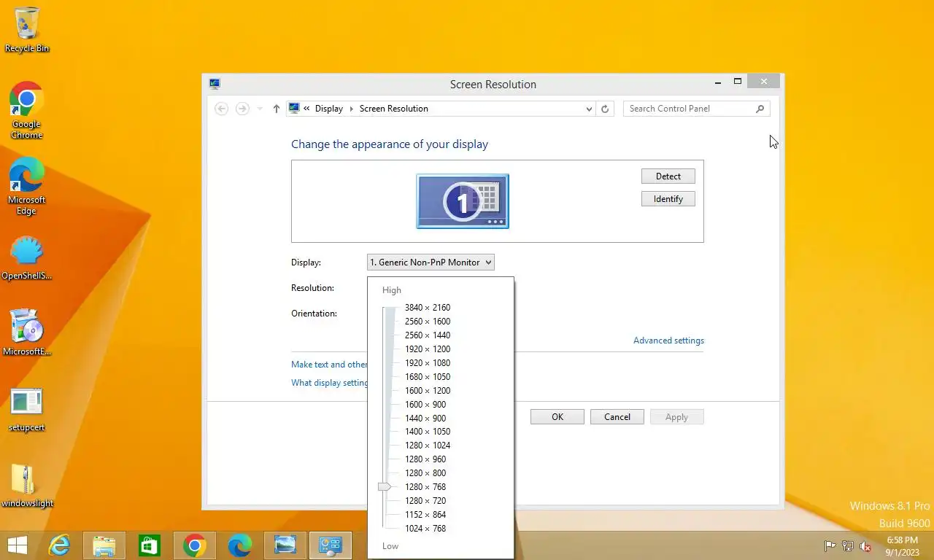934x560 pixels.
Task: Select 1600 × 1200 resolution
Action: [x=428, y=391]
